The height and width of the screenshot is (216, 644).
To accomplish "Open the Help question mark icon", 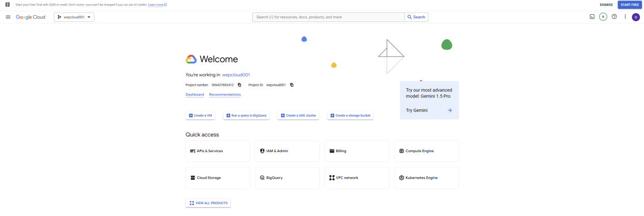I will (x=614, y=17).
